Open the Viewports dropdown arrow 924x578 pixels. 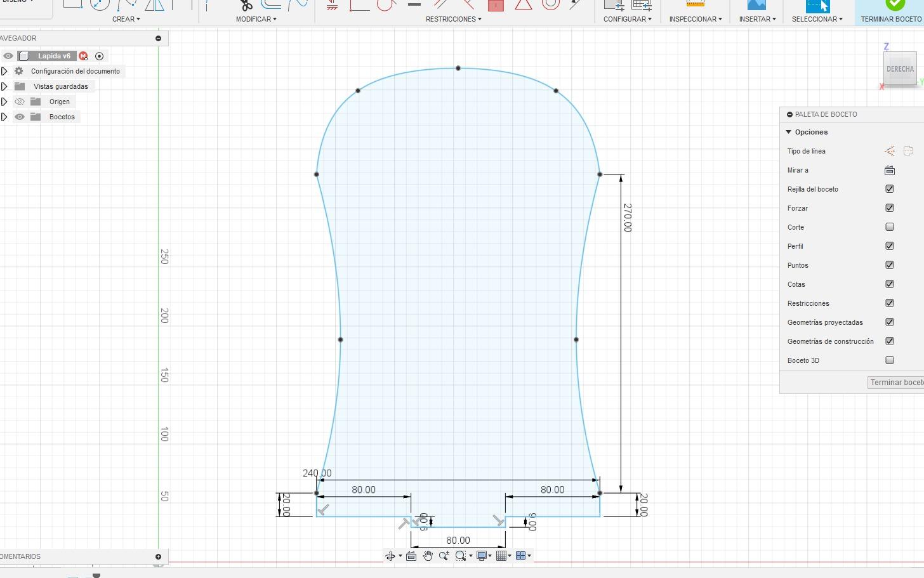pyautogui.click(x=529, y=556)
